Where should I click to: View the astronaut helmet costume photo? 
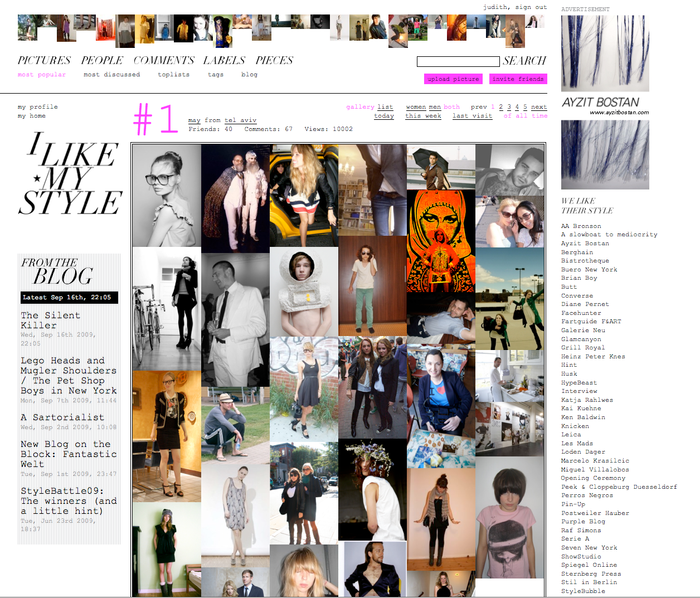pos(304,291)
